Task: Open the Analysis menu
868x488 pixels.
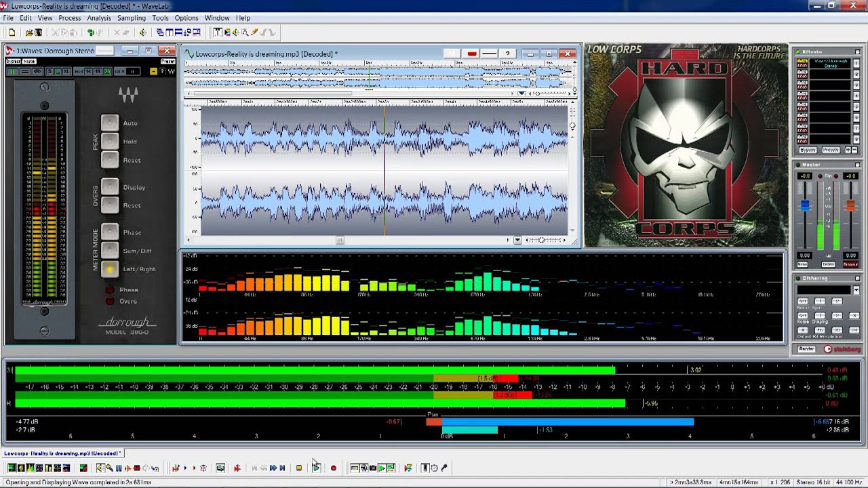Action: coord(99,18)
